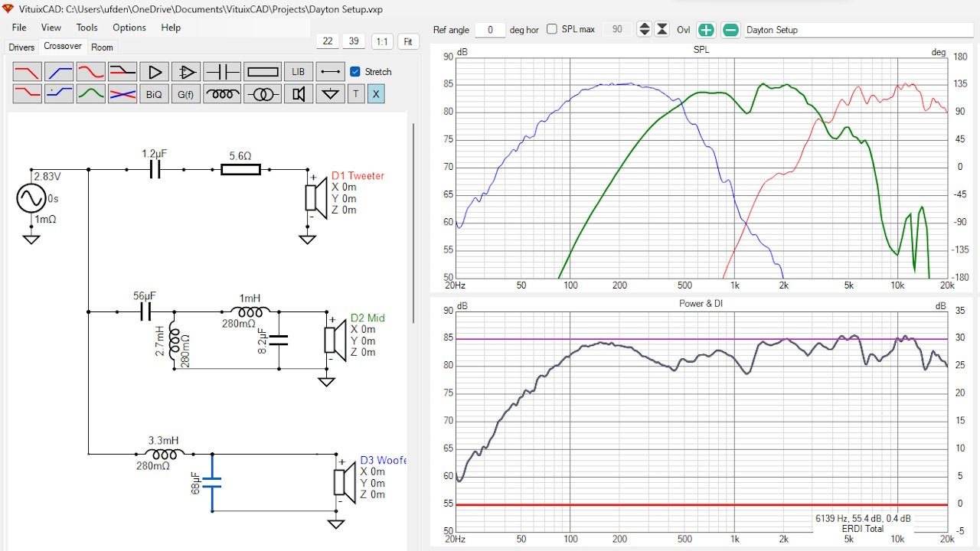Select the D2 Mid driver symbol

coord(335,340)
